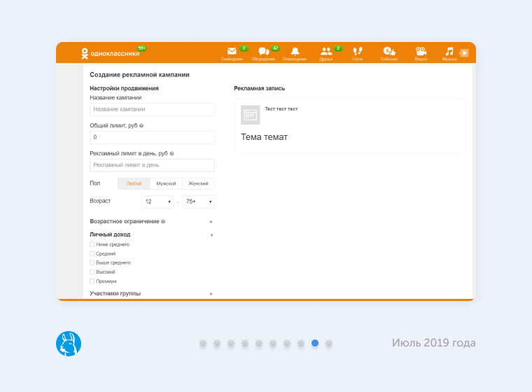Click the Одноклассники logo

(111, 52)
